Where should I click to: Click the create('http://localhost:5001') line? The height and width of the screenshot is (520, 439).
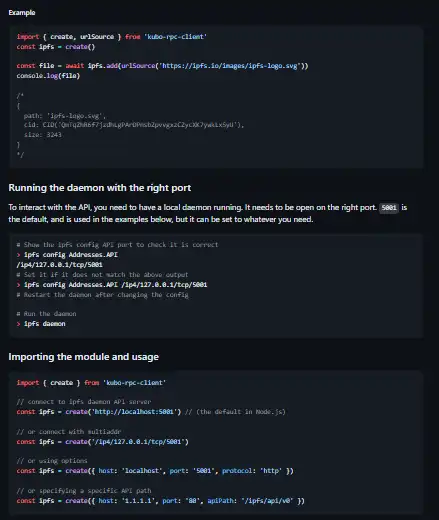click(99, 412)
